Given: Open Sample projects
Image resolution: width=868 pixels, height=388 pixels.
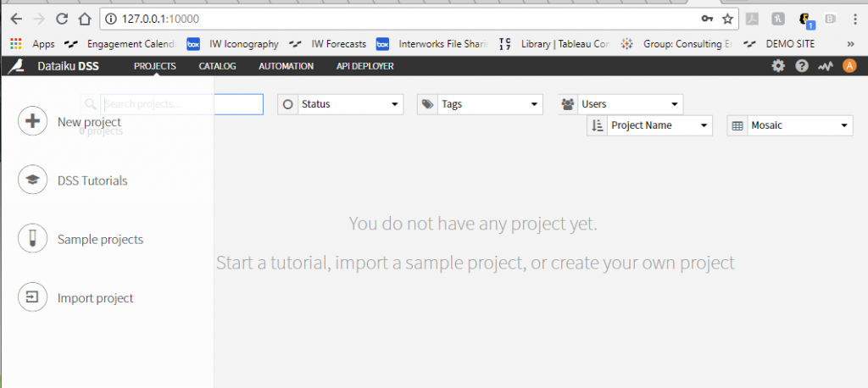Looking at the screenshot, I should pos(100,240).
